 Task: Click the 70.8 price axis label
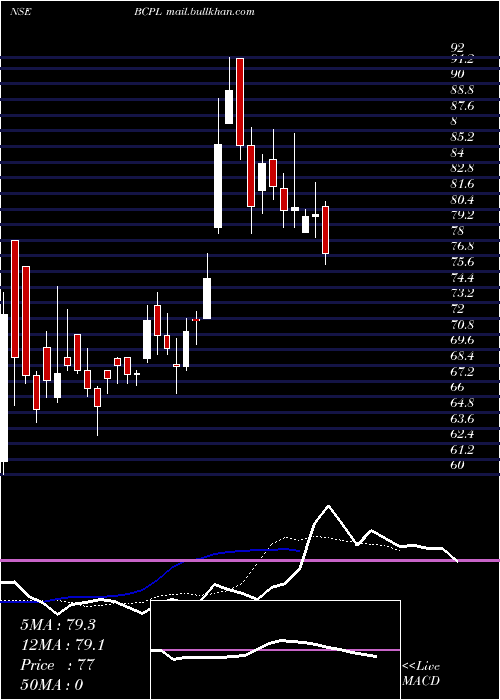pos(462,325)
